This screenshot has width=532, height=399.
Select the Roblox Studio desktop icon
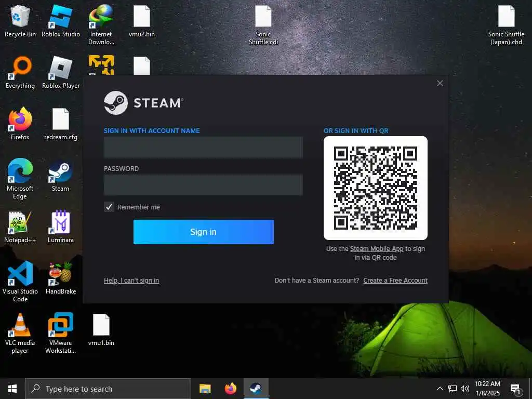pos(61,21)
